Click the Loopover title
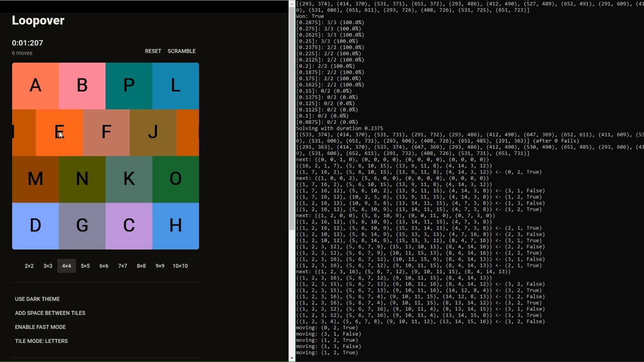The height and width of the screenshot is (362, 644). click(38, 21)
